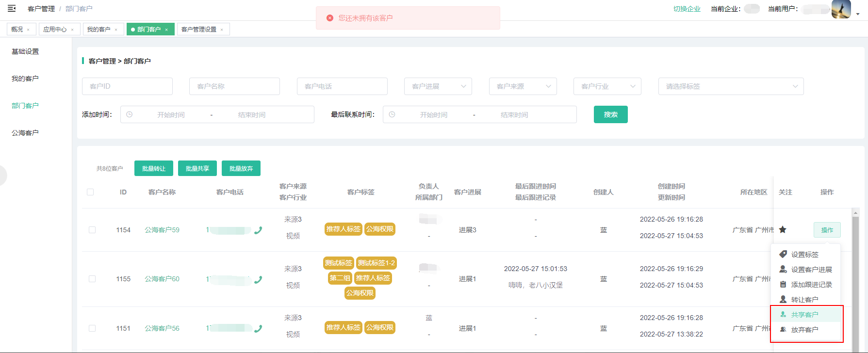Open the 客户进展 dropdown filter

(x=438, y=86)
